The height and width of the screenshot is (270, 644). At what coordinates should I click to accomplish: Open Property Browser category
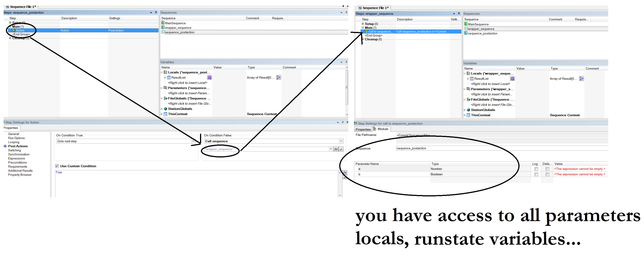(x=20, y=175)
